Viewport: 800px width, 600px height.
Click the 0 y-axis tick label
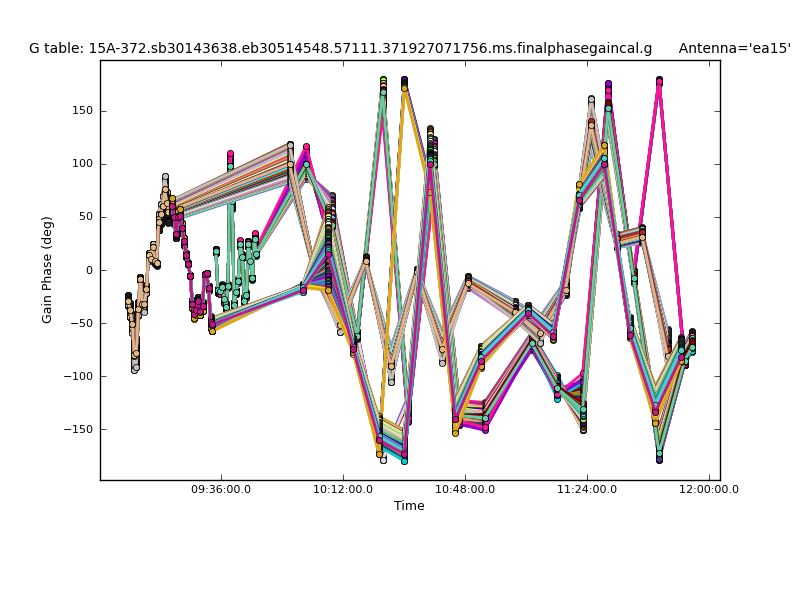click(89, 270)
